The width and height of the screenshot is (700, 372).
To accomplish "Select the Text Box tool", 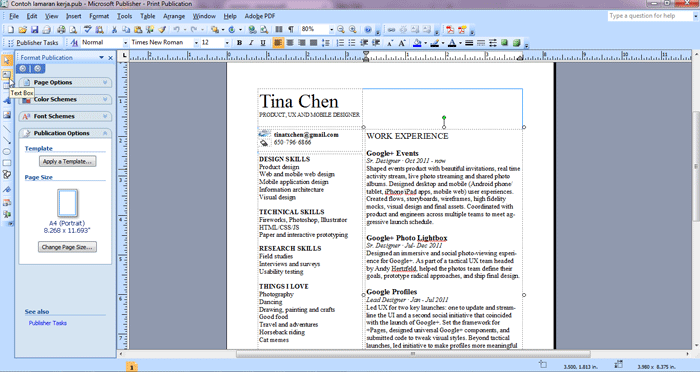I will click(x=7, y=75).
